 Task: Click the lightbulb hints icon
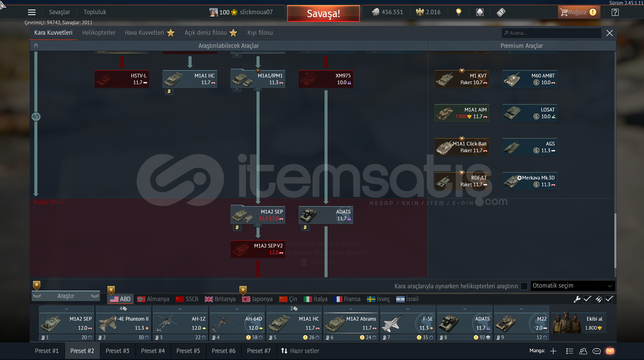point(459,12)
